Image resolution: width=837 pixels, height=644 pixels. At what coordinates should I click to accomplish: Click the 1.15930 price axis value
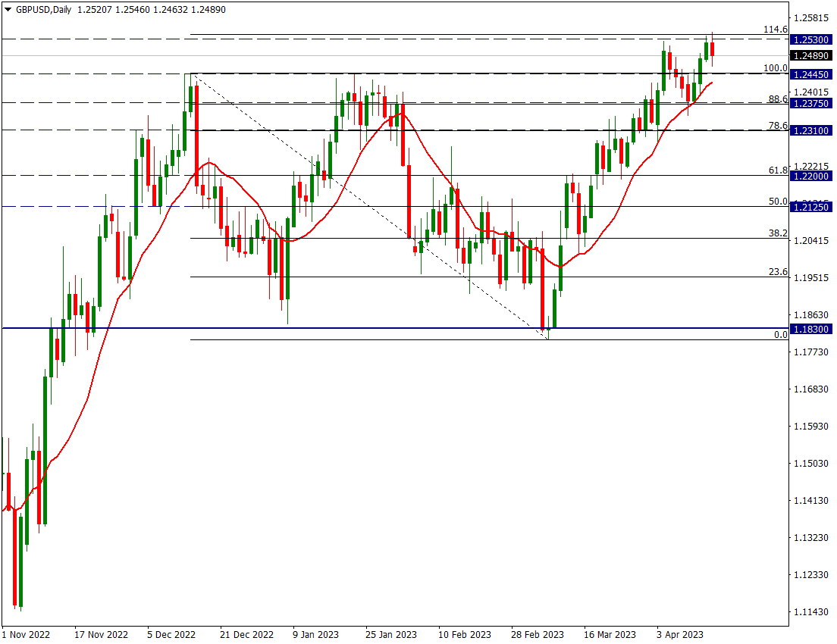(x=811, y=427)
